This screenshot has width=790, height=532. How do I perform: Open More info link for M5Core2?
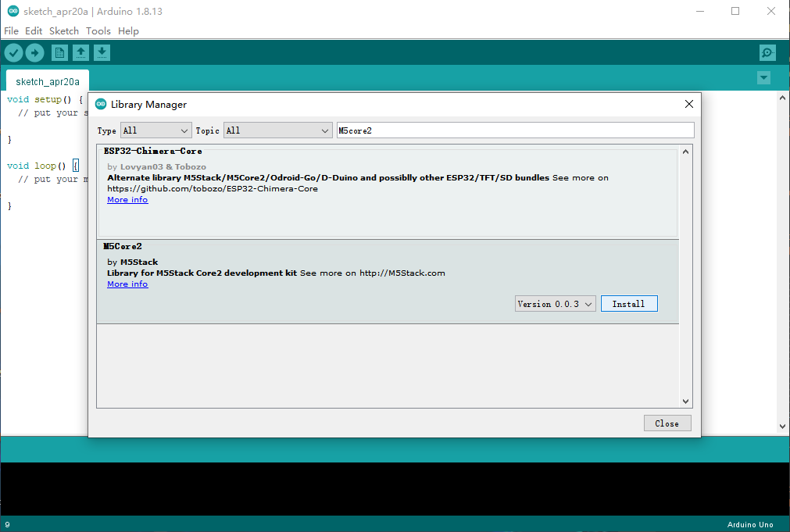(x=127, y=284)
